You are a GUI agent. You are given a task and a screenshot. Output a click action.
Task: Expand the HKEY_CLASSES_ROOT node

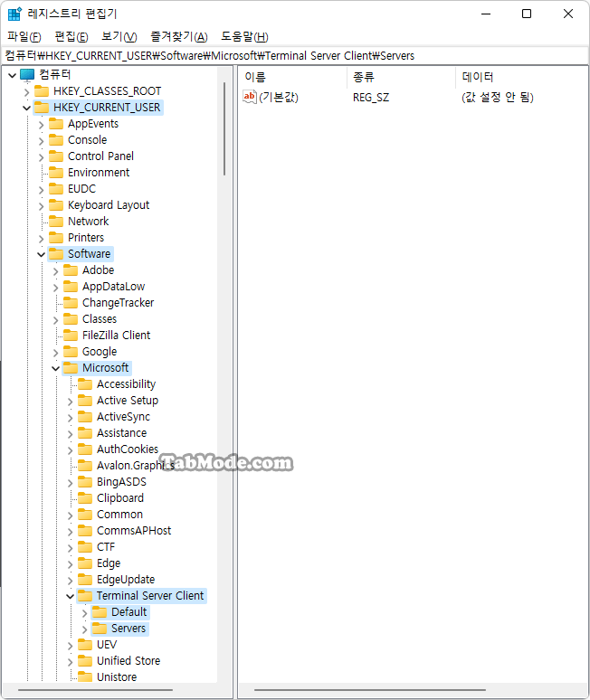coord(27,92)
